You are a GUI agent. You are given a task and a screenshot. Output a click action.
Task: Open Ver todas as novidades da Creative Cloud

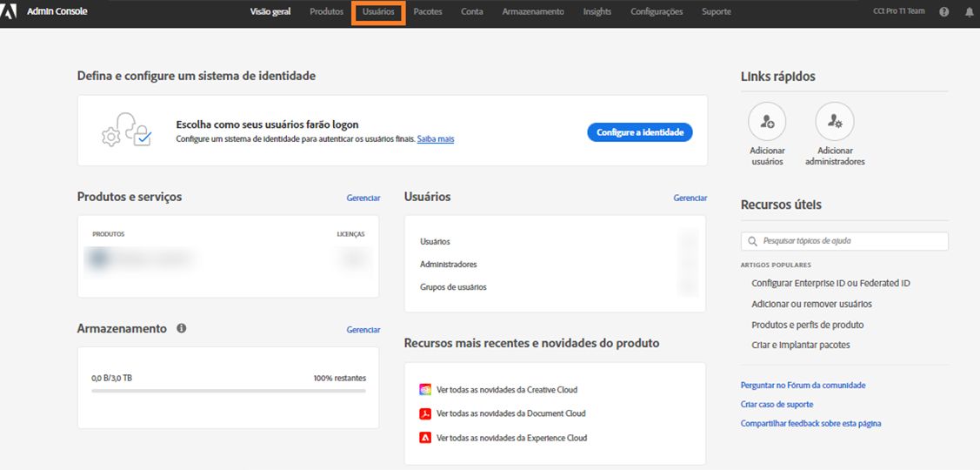[x=507, y=390]
